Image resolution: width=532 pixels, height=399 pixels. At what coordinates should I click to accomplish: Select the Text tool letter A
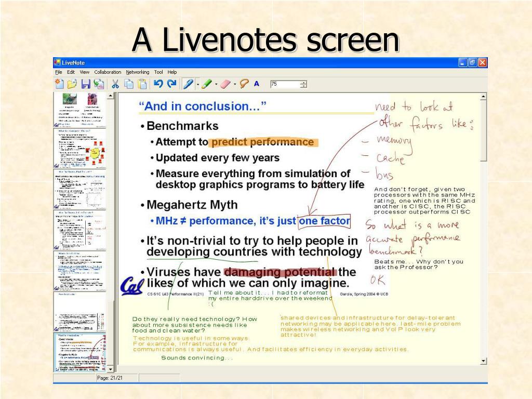click(x=257, y=84)
